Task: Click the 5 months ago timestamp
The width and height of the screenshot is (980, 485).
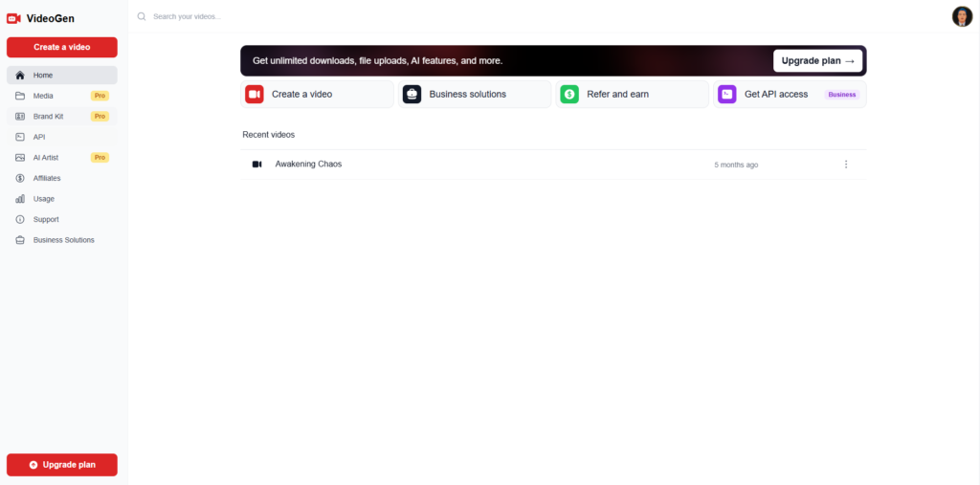Action: (736, 165)
